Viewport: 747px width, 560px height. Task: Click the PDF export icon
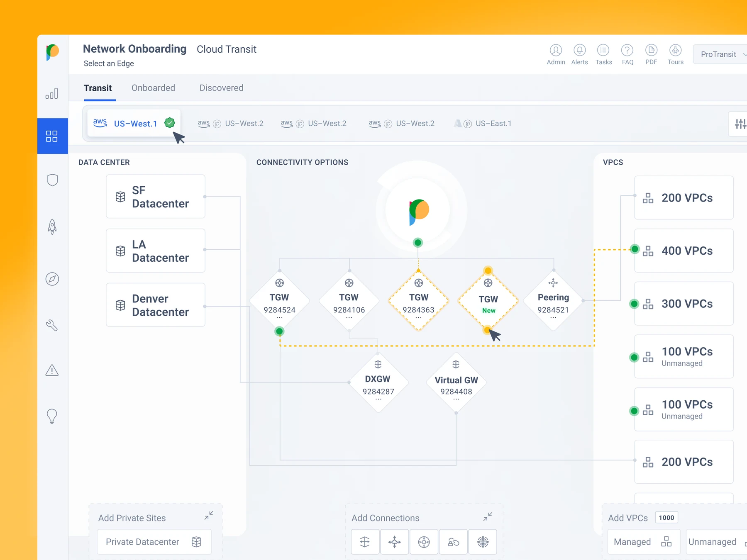651,50
